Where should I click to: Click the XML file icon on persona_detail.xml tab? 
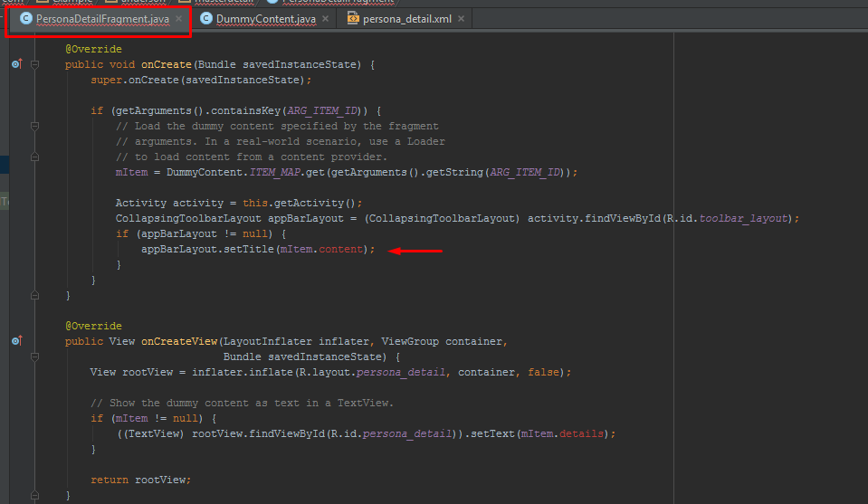tap(352, 19)
